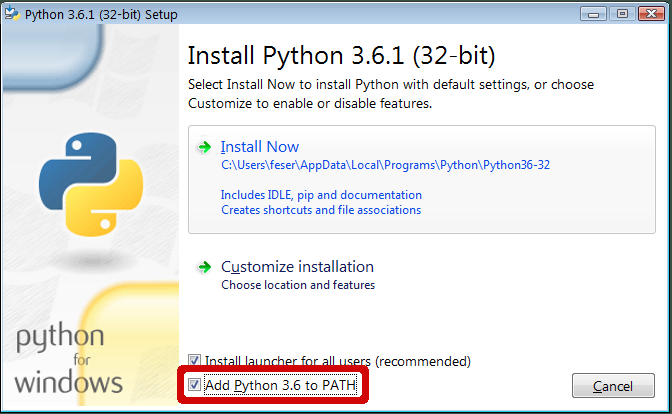Click 'Install launcher for all users (recommended)' label
This screenshot has width=672, height=414.
tap(338, 361)
